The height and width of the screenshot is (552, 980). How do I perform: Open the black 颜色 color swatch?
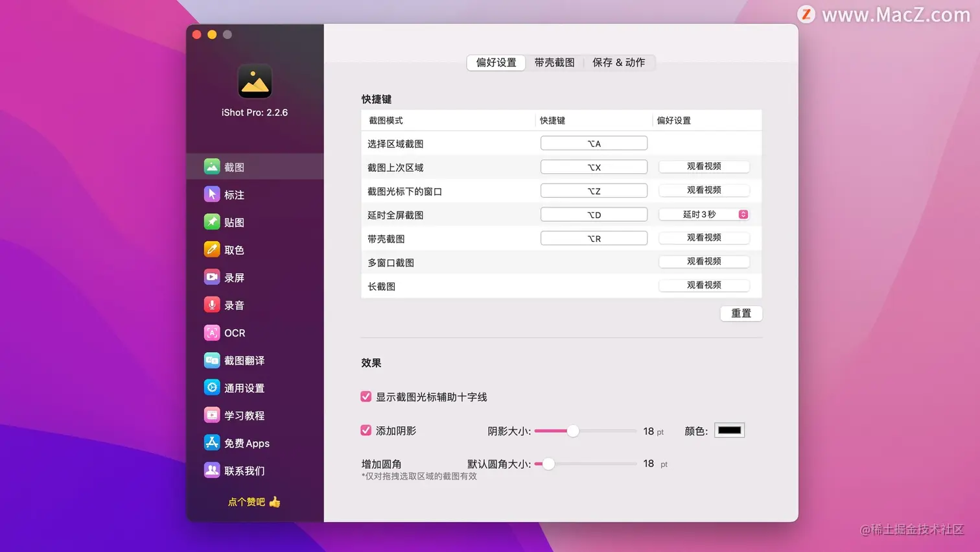coord(729,430)
